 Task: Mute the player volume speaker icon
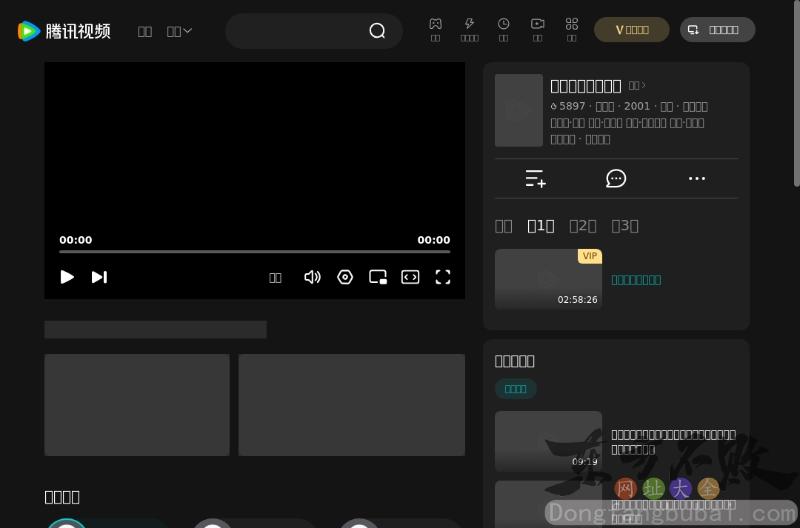(312, 277)
